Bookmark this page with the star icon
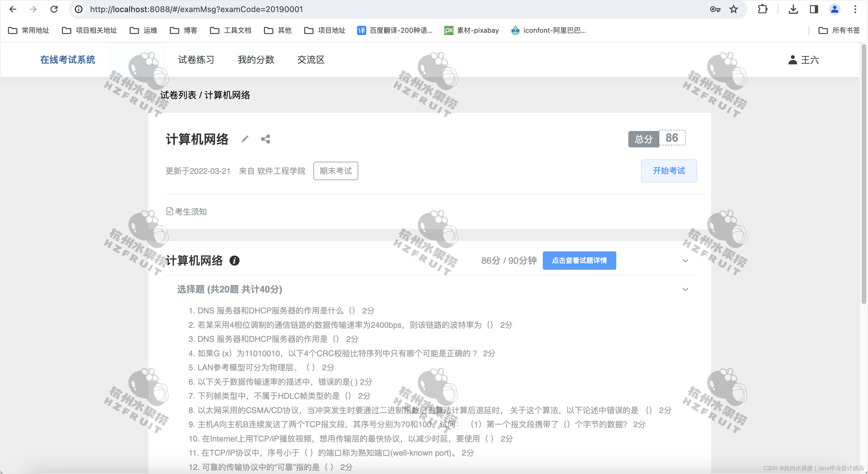Screen dimensions: 868x474 pyautogui.click(x=734, y=9)
